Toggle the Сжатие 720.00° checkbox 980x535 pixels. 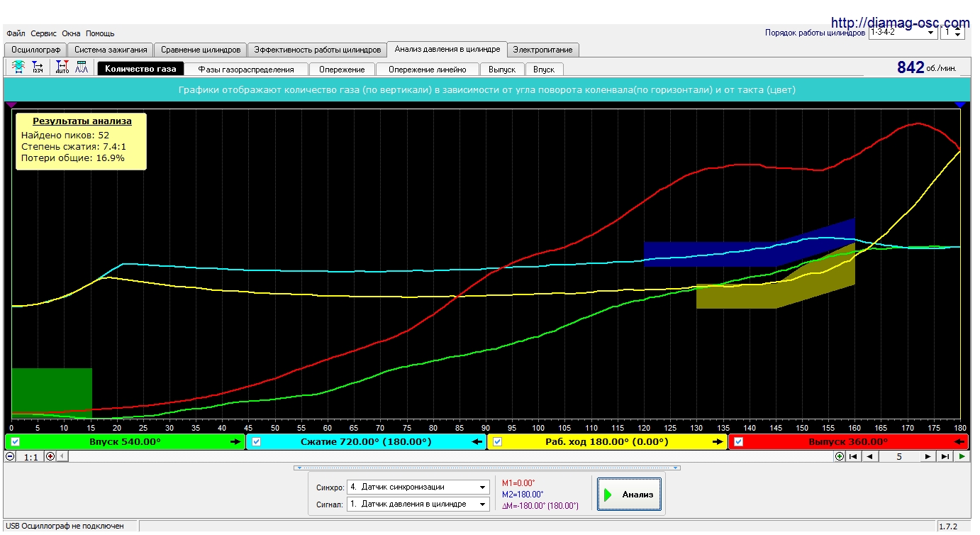tap(257, 441)
